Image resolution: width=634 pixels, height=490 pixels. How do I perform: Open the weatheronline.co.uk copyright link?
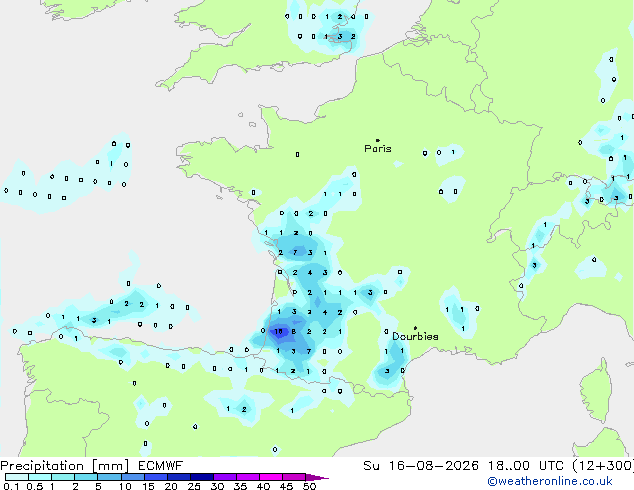point(550,481)
